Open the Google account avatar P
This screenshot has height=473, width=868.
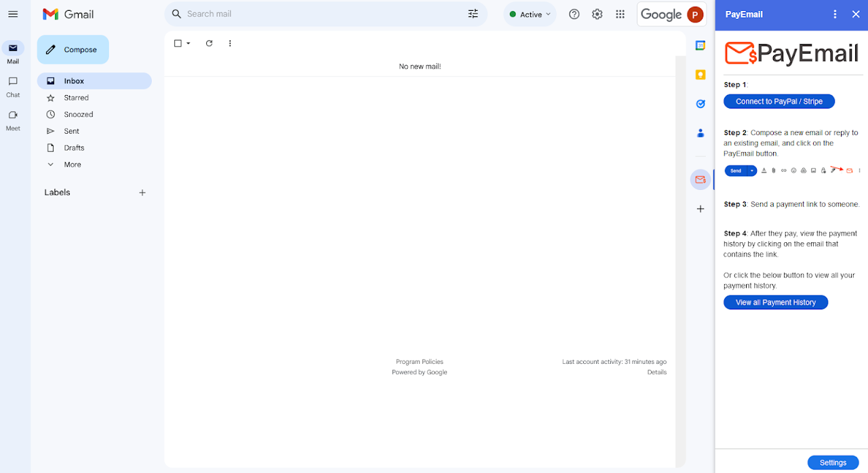pyautogui.click(x=695, y=14)
